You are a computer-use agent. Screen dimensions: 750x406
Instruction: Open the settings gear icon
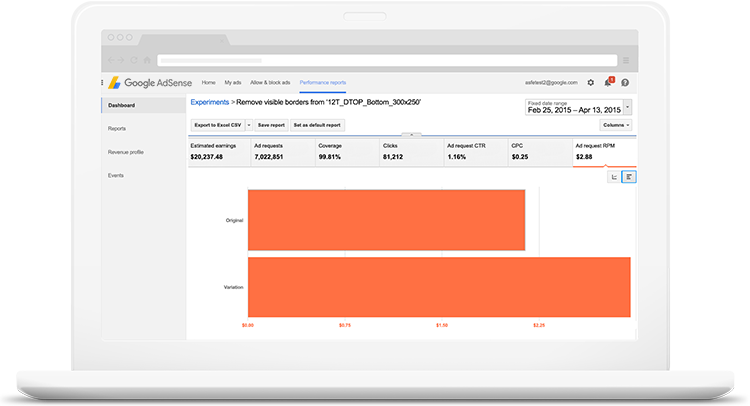tap(591, 83)
